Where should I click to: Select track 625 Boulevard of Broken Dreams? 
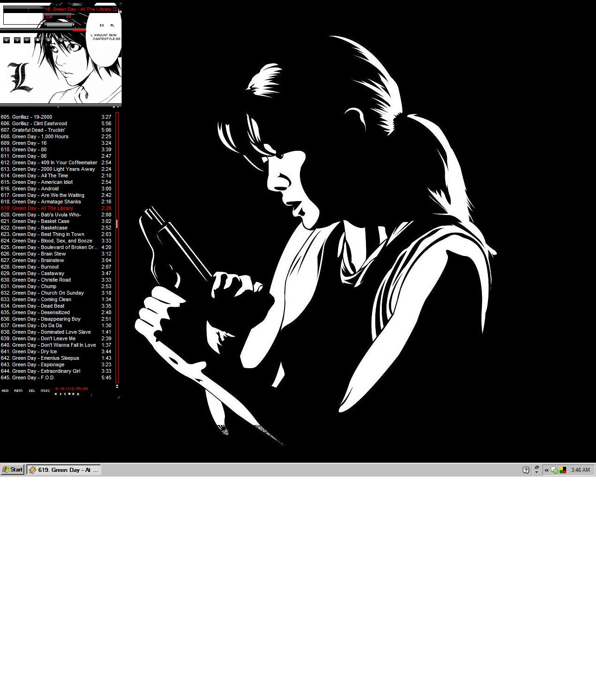(x=56, y=248)
